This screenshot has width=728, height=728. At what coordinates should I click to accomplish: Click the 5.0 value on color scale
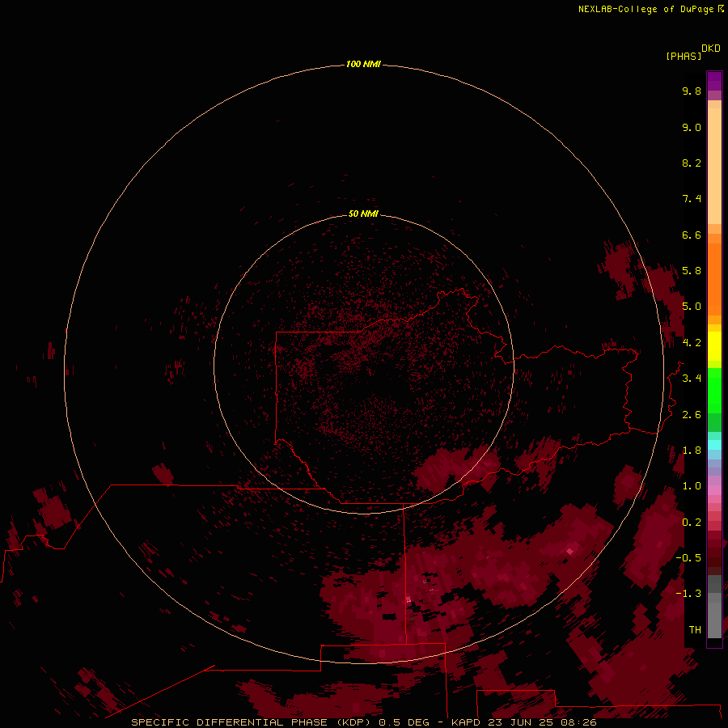[x=692, y=307]
